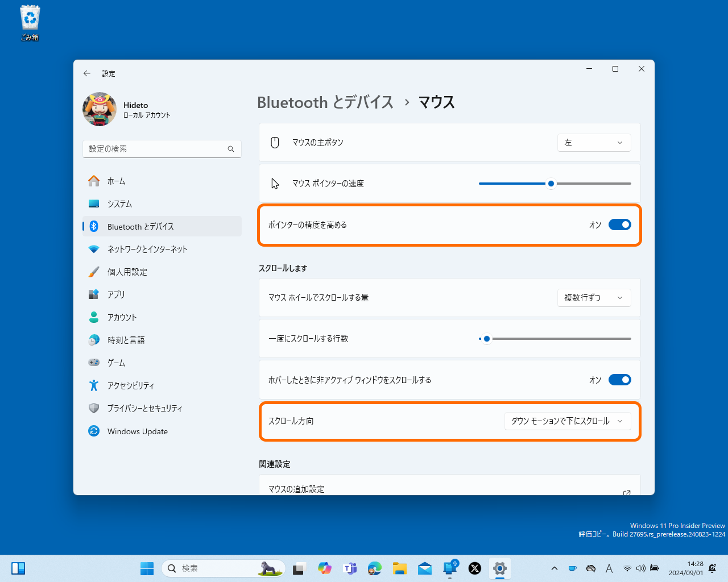Click the 設定の検索 search field

162,148
